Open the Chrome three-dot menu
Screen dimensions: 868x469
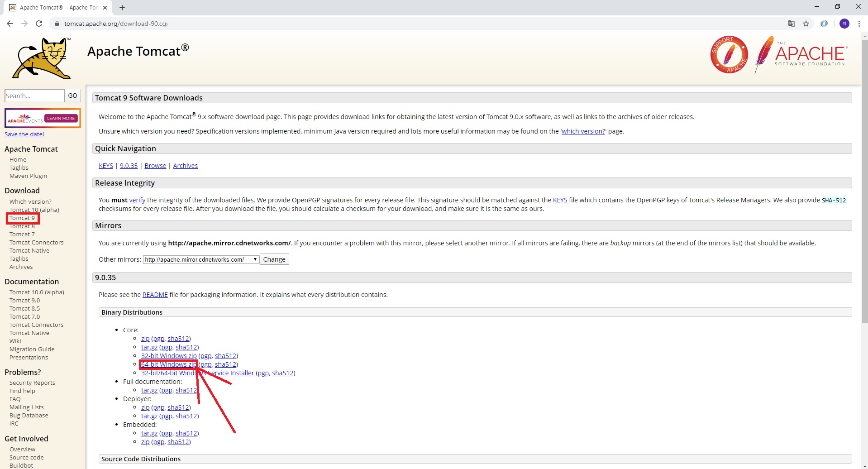[859, 24]
